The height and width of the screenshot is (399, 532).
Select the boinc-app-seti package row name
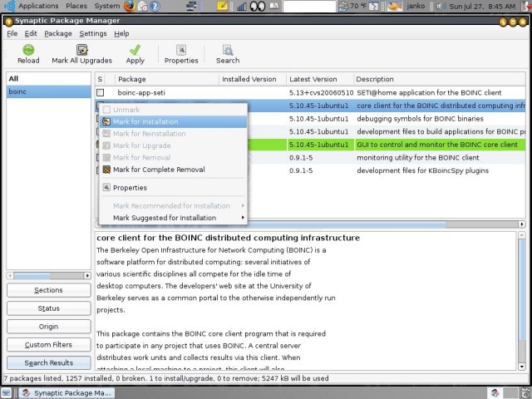tap(141, 92)
